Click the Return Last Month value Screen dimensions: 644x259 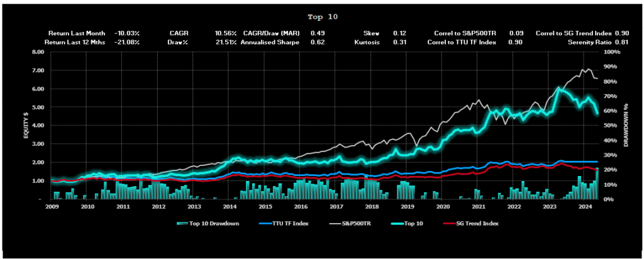coord(127,33)
